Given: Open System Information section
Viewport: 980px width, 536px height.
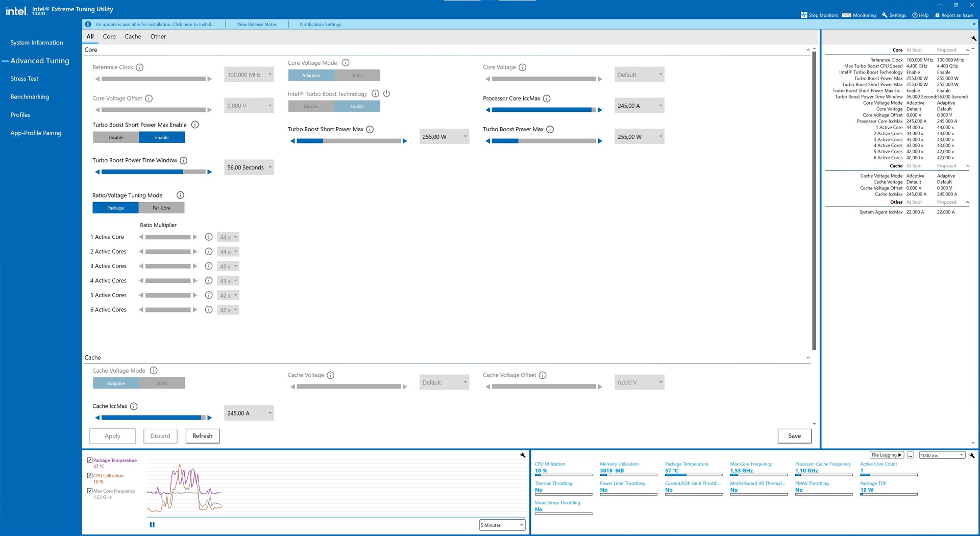Looking at the screenshot, I should pos(37,43).
